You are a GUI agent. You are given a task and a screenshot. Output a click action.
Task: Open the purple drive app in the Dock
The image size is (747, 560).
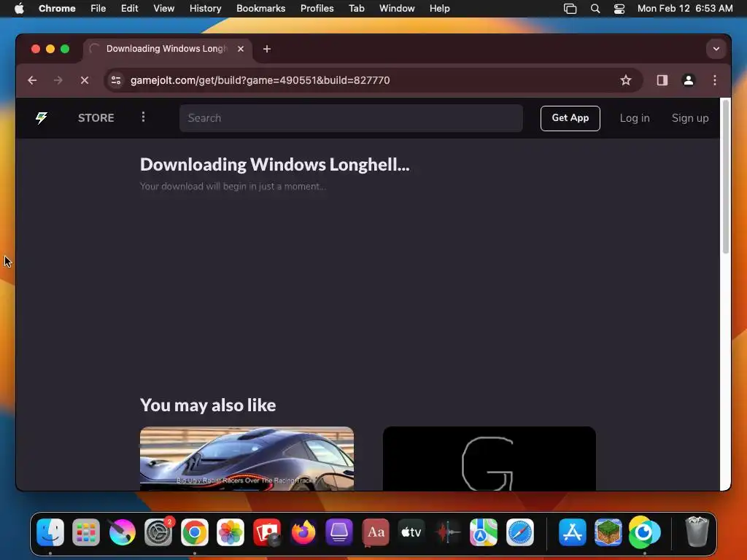tap(339, 532)
